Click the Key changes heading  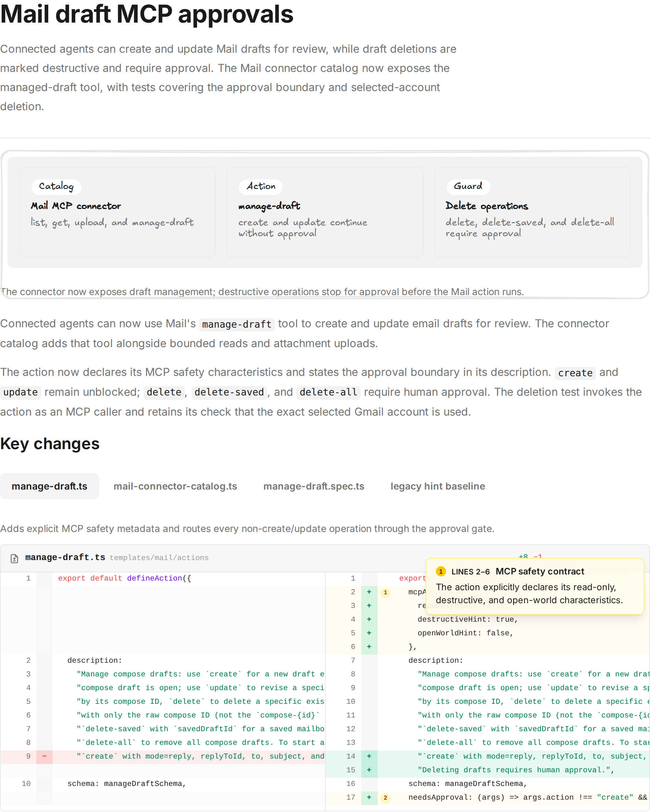pos(50,444)
